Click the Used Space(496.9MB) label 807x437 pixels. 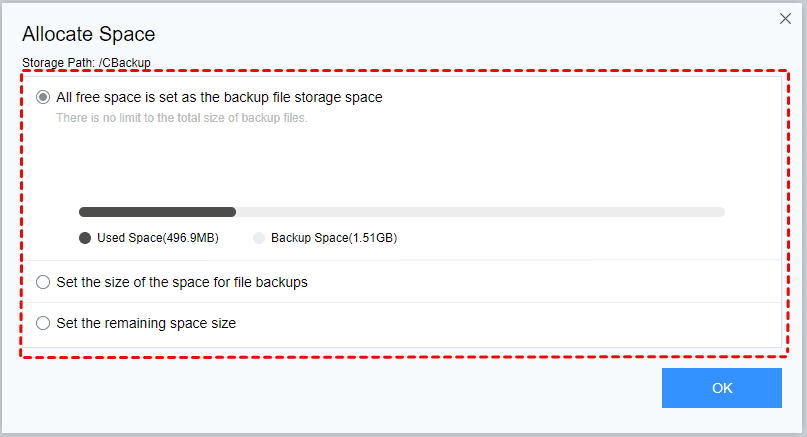click(x=158, y=238)
